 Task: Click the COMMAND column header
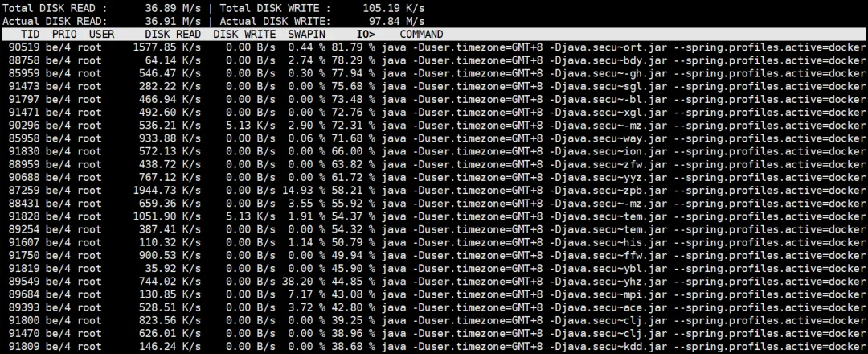click(421, 35)
